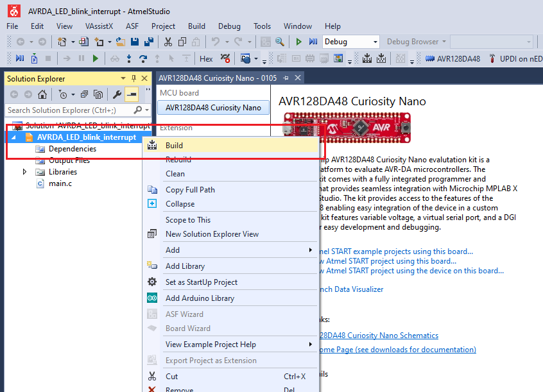The height and width of the screenshot is (392, 543).
Task: Click Start Debugging and Break in debug toolbar
Action: 20,58
